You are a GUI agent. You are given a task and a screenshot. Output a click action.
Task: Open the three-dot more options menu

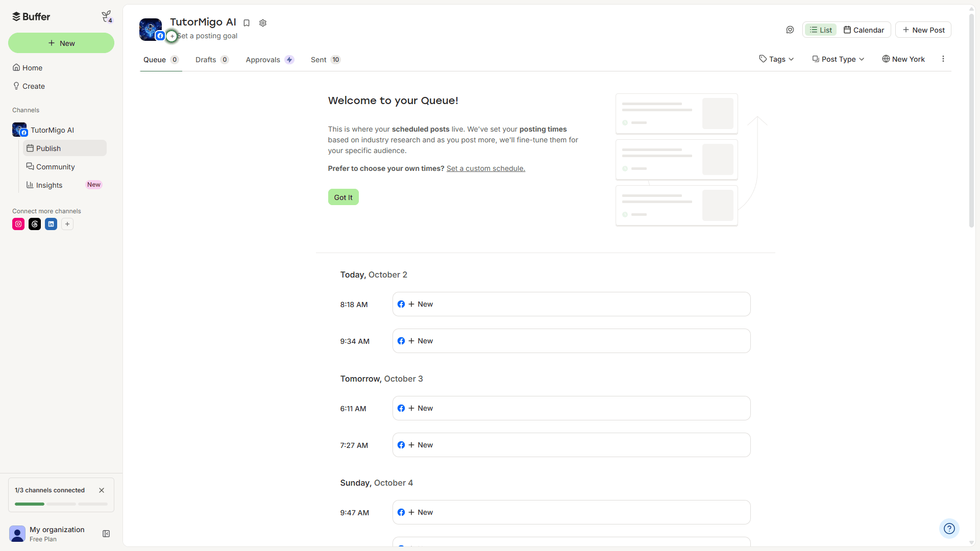tap(943, 59)
